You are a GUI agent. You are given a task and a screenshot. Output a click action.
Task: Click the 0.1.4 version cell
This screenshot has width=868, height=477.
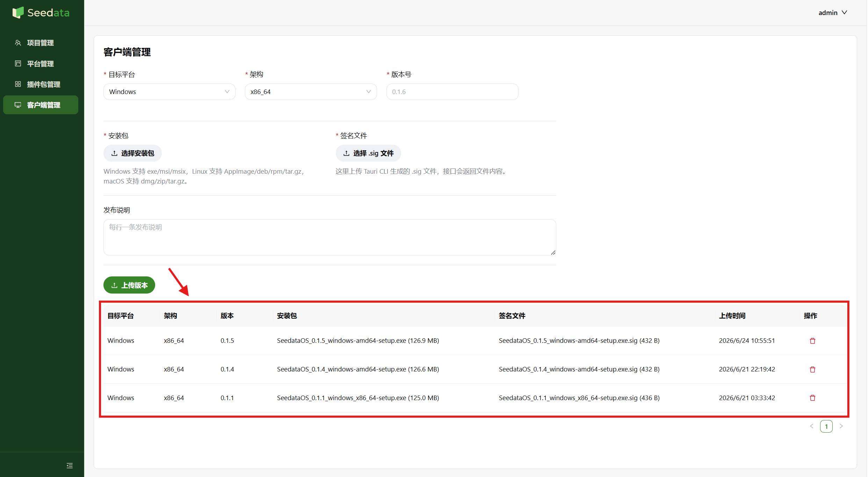pyautogui.click(x=227, y=369)
